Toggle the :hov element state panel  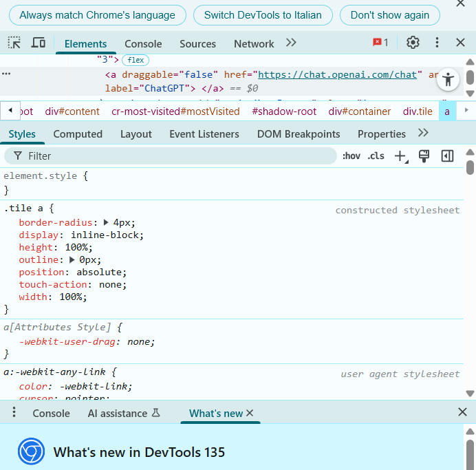(x=351, y=156)
